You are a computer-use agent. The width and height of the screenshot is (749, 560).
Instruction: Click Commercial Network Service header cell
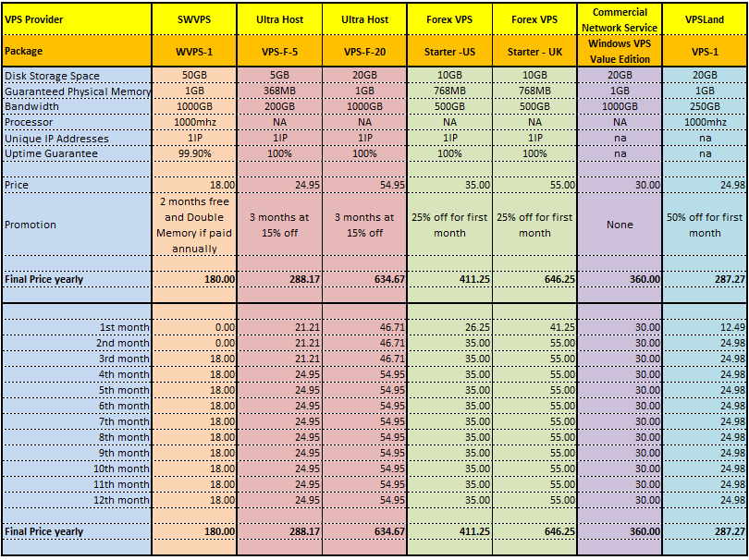coord(620,19)
